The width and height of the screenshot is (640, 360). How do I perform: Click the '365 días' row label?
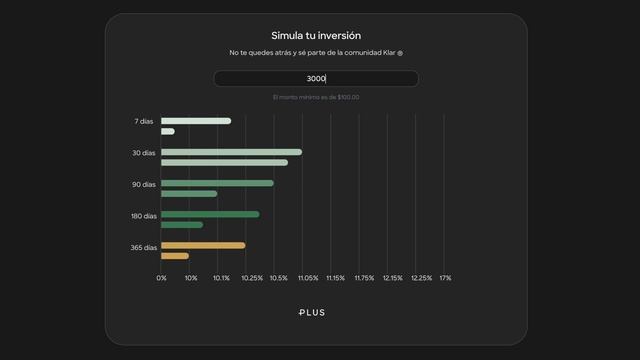point(144,248)
